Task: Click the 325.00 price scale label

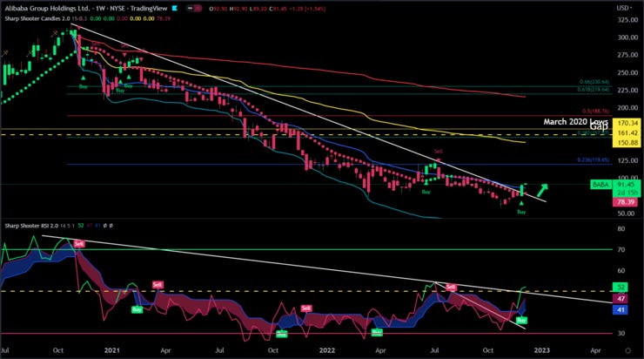Action: 628,20
